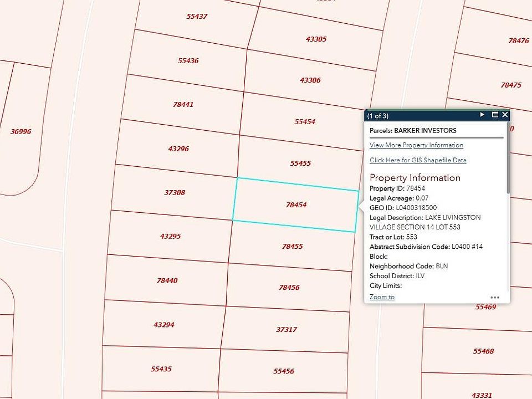
Task: Click the Legal Acreage 0.07 value
Action: tap(422, 198)
